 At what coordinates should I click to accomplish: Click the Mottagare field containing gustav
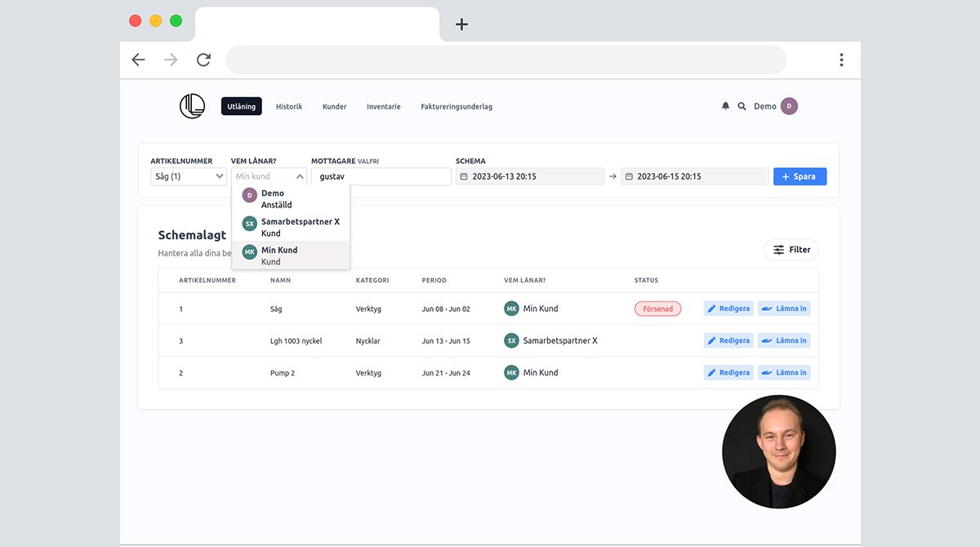tap(381, 176)
